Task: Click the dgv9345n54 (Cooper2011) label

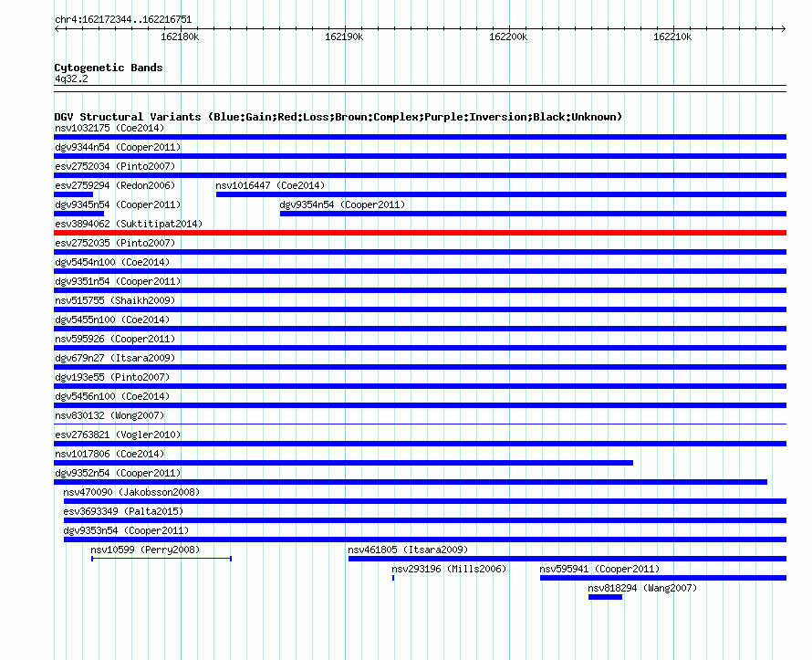Action: coord(118,204)
